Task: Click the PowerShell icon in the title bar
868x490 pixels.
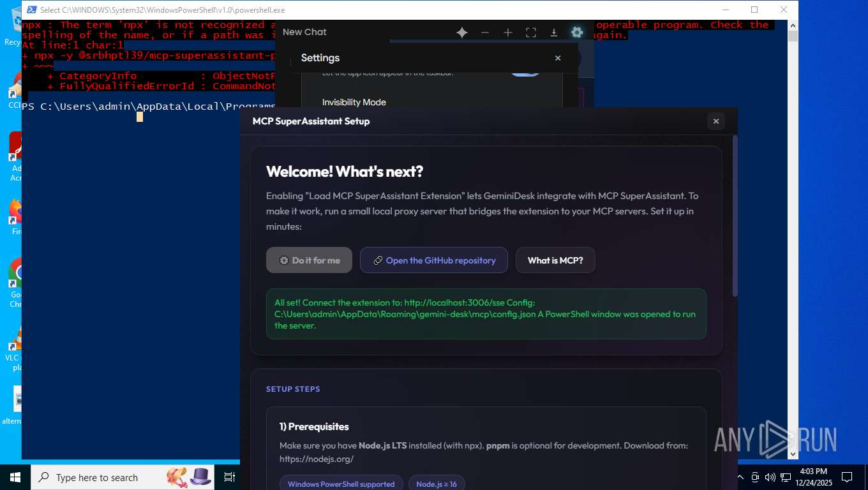Action: point(31,10)
